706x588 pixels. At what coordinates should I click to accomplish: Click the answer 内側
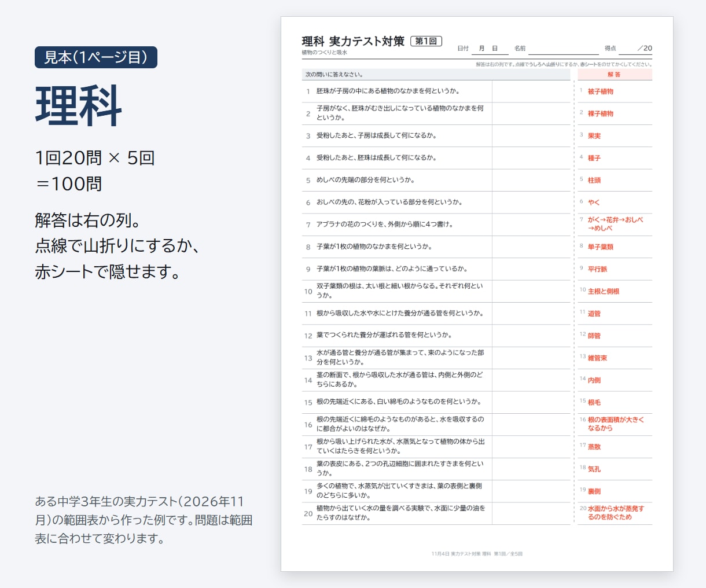[x=594, y=380]
